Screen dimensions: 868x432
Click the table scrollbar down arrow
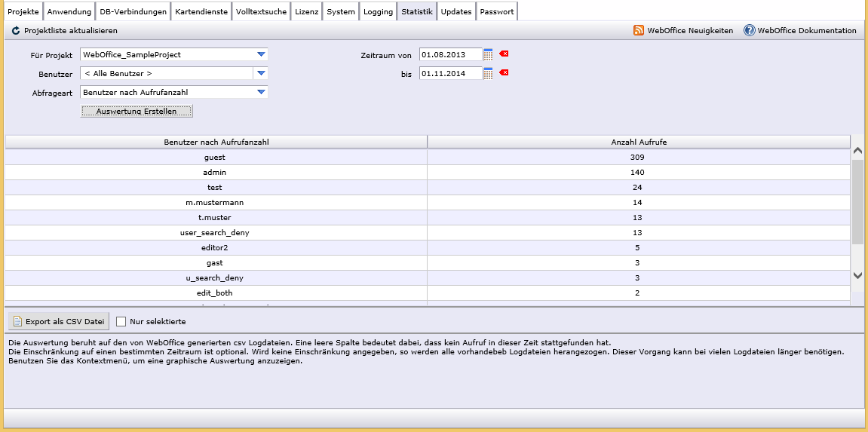pyautogui.click(x=857, y=275)
